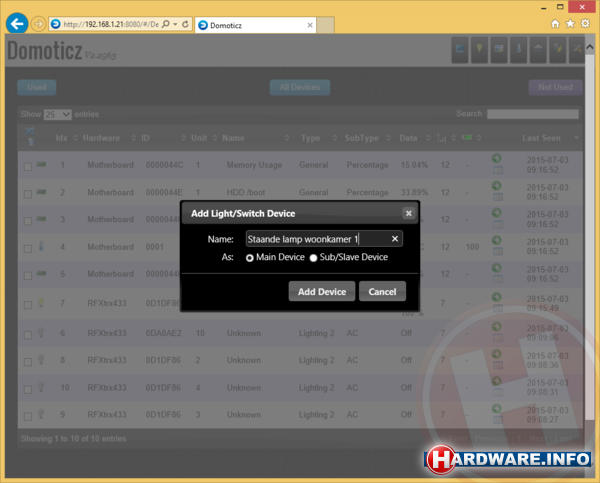Sort the table by SubType column
Screen dimensions: 600x483
tap(367, 138)
